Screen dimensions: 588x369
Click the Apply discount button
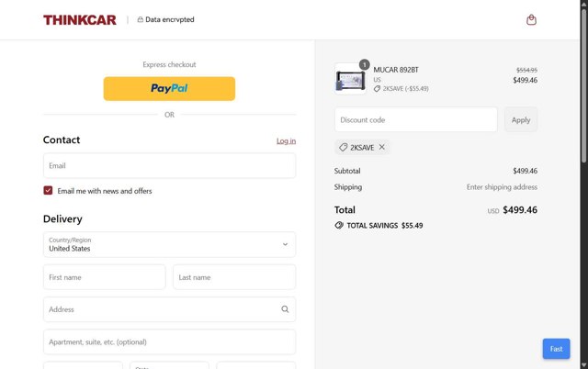(521, 120)
